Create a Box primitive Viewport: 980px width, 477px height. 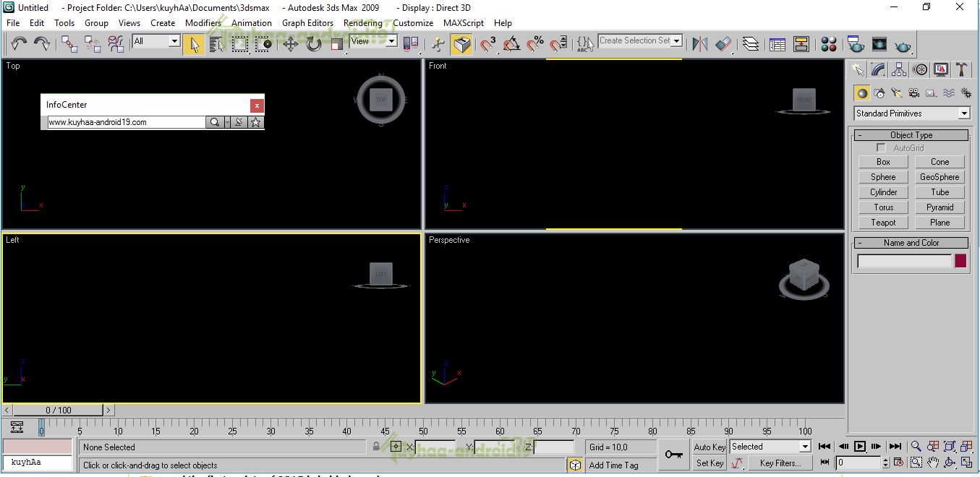[x=883, y=162]
